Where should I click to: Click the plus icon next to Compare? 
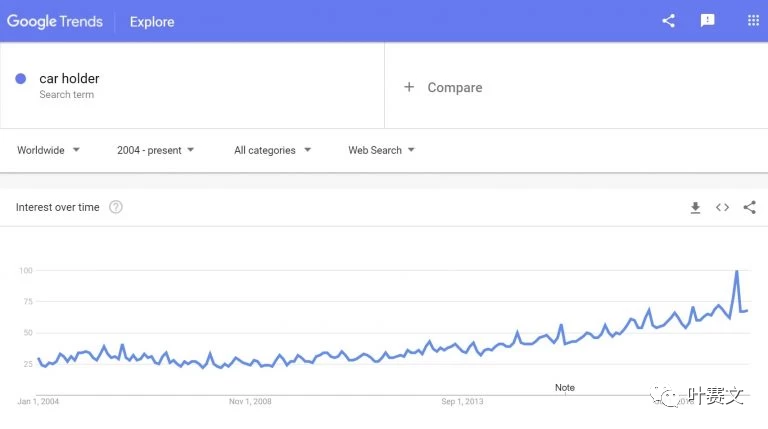409,87
